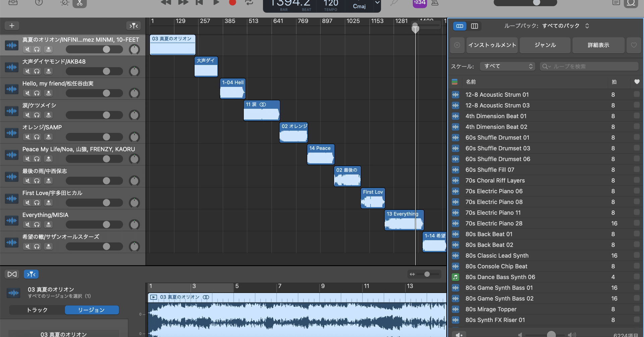Solo the First Love/宇多田ヒカル track with headphones
The height and width of the screenshot is (337, 644).
coord(37,203)
